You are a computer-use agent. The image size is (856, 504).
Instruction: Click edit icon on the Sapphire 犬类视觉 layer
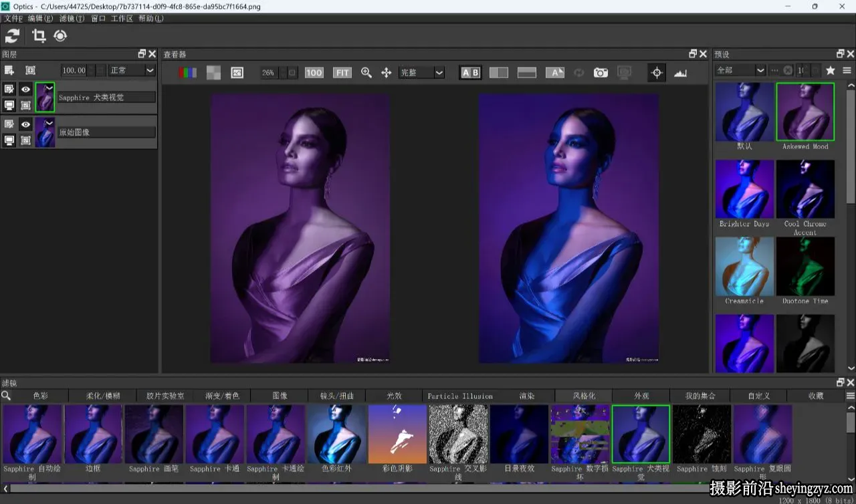[x=9, y=89]
